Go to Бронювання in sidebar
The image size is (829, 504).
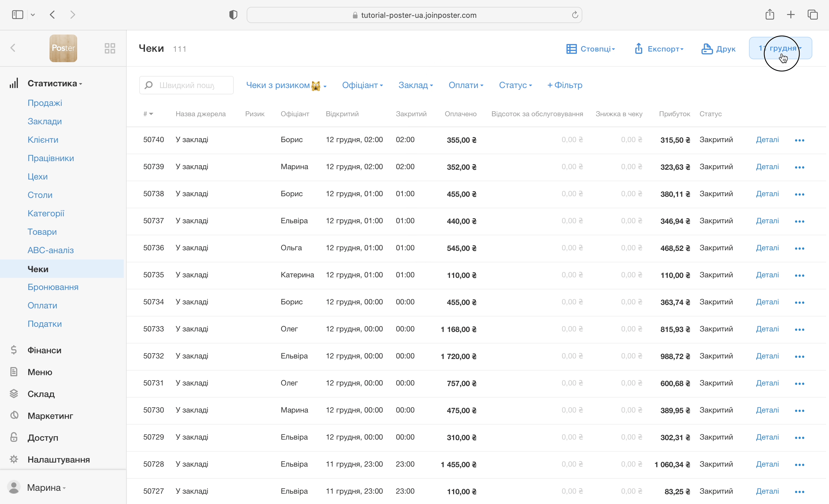tap(53, 287)
